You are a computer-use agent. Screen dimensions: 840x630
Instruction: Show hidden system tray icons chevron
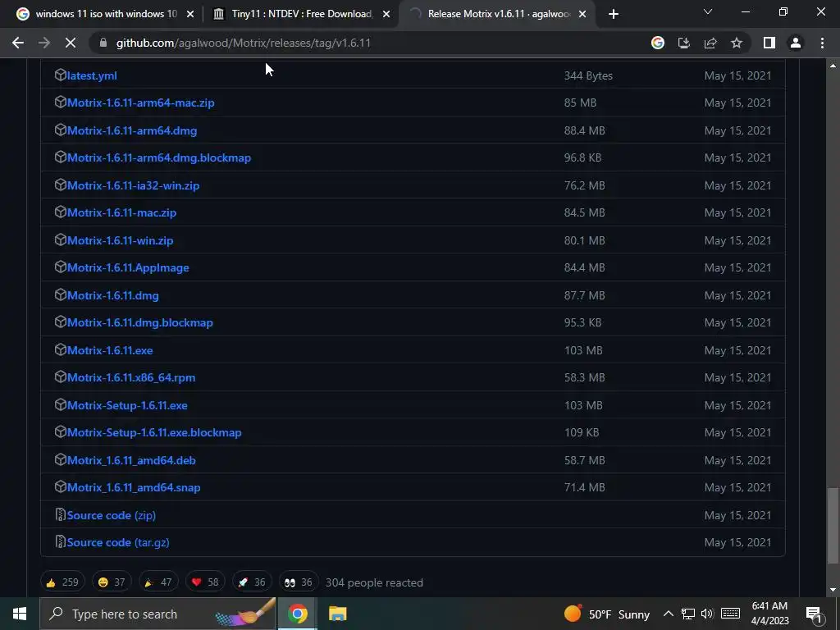tap(668, 614)
